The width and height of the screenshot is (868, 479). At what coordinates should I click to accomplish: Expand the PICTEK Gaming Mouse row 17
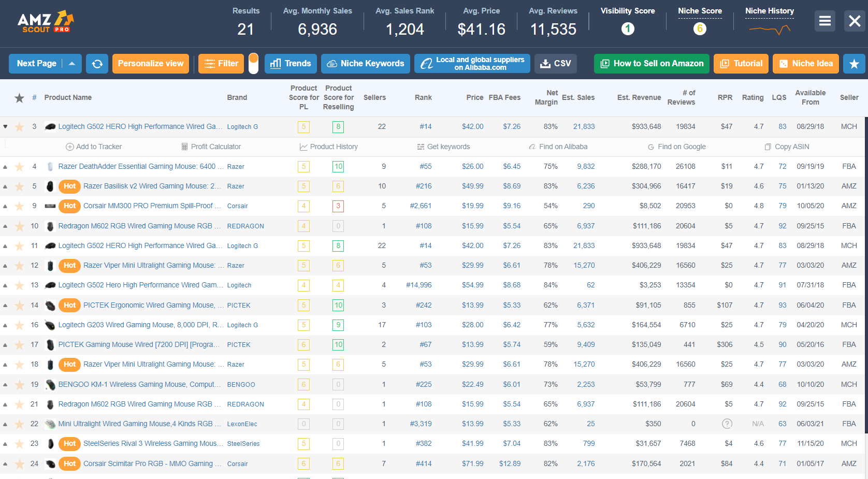click(5, 345)
